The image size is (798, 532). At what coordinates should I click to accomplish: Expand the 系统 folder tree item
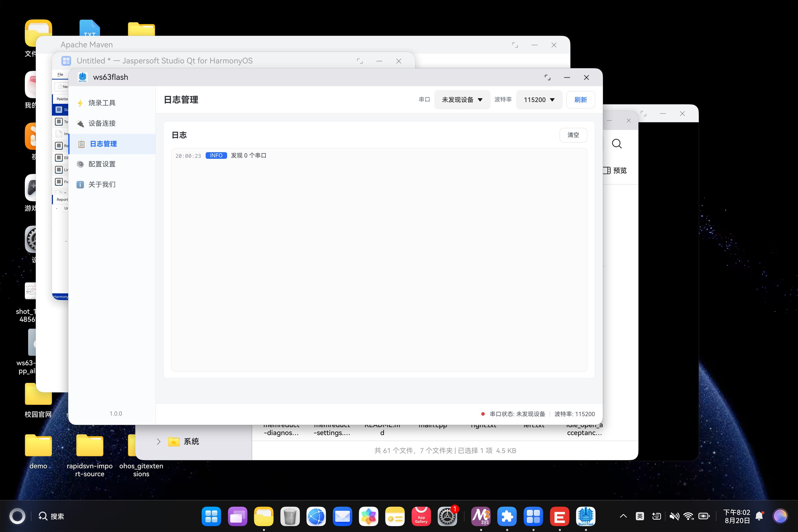click(158, 442)
